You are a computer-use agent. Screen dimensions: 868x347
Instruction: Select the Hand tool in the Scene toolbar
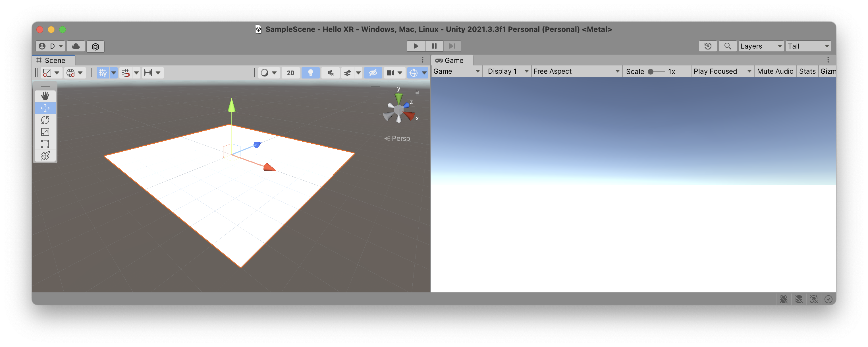45,96
